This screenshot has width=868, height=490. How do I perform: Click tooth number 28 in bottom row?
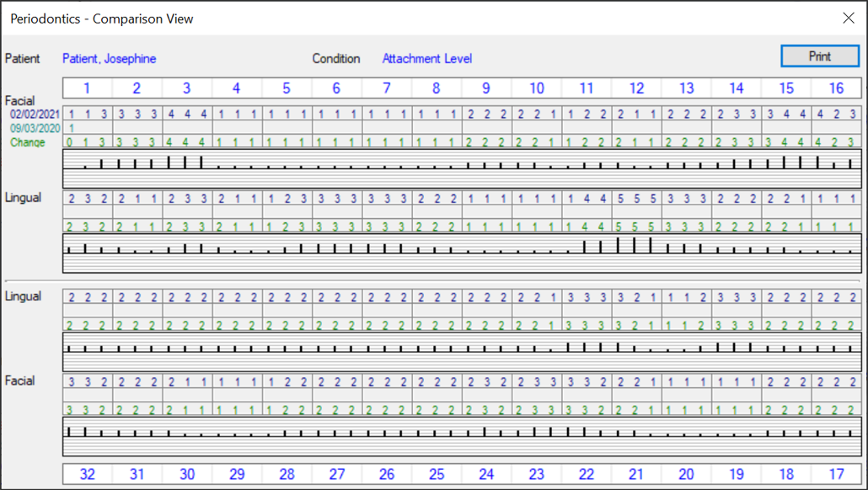click(x=287, y=474)
